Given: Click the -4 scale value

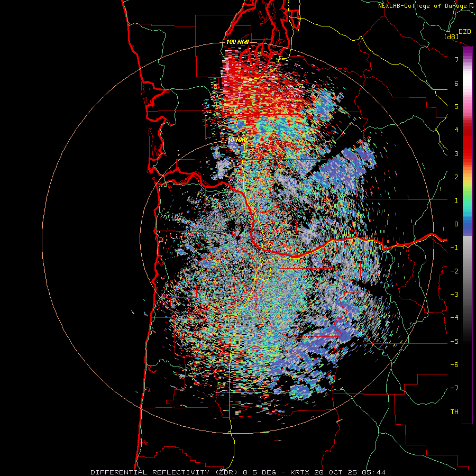Looking at the screenshot, I should click(454, 318).
